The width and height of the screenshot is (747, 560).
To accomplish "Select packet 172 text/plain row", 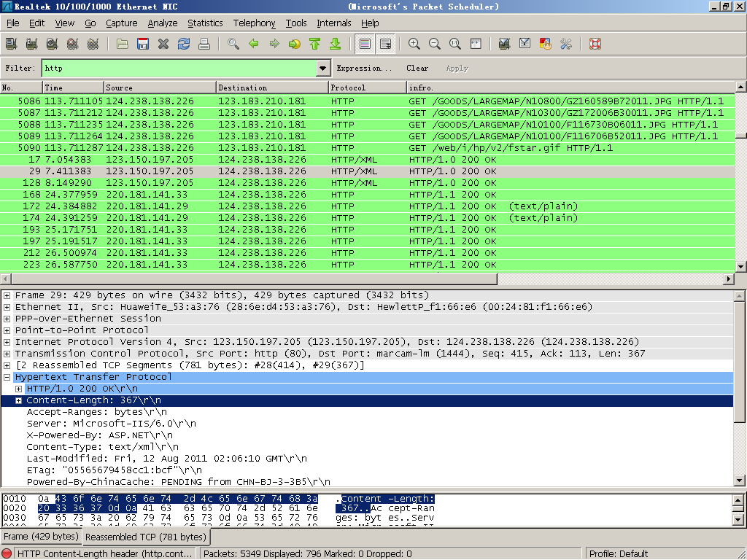I will [x=368, y=206].
